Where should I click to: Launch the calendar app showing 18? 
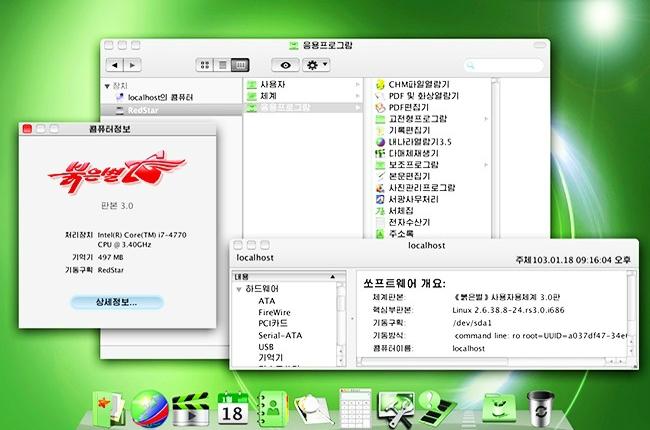[x=231, y=405]
